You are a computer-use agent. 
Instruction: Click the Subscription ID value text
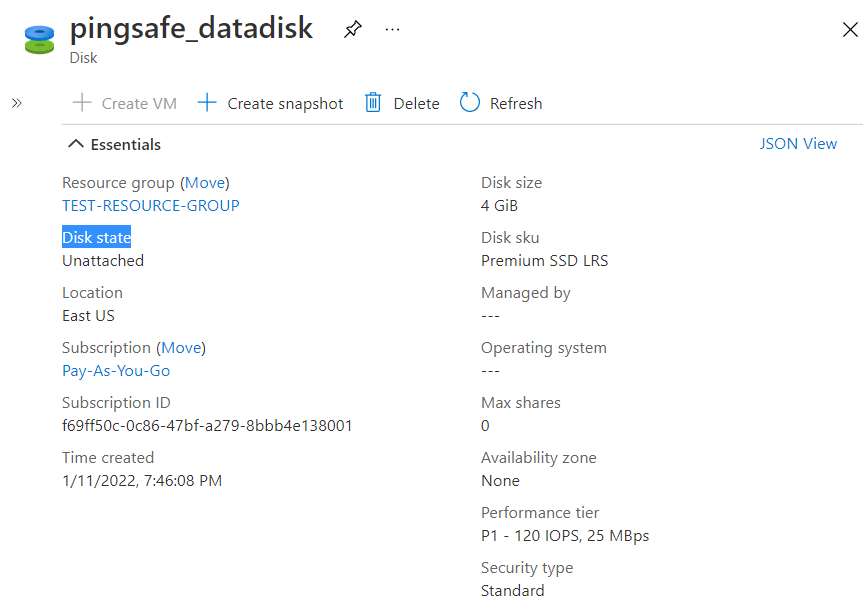[x=207, y=426]
